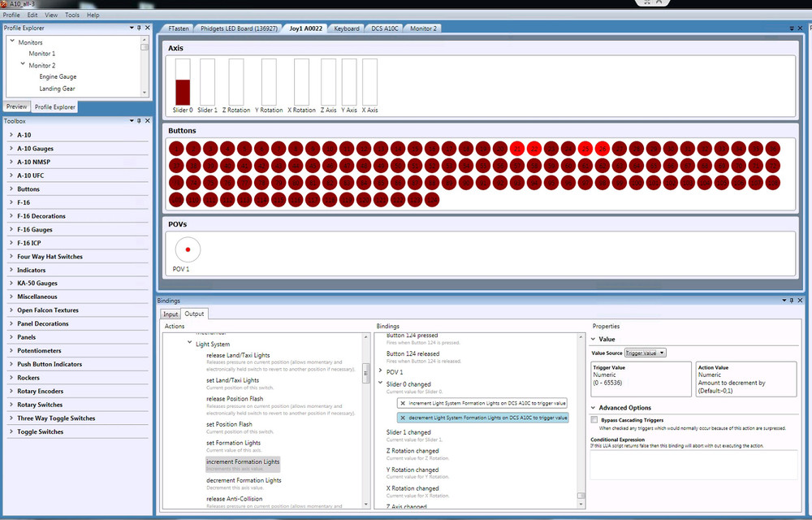Delete the decrement Formation Lights binding via X

[403, 418]
